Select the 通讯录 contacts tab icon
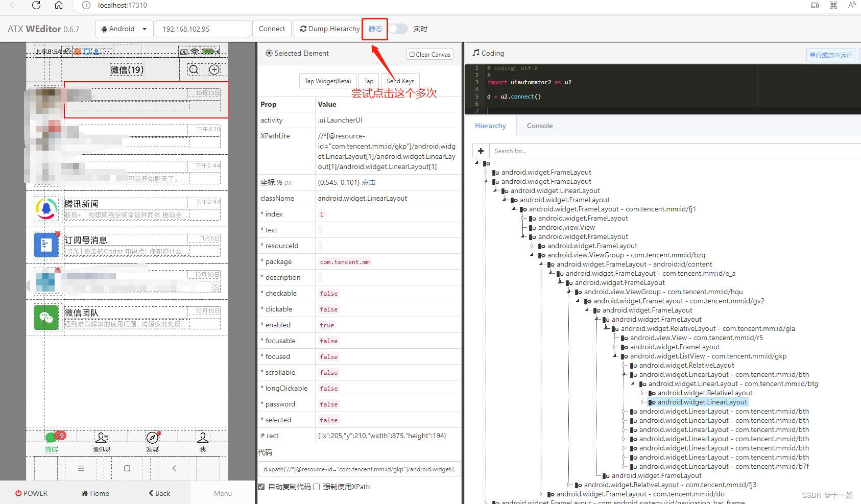 point(102,438)
